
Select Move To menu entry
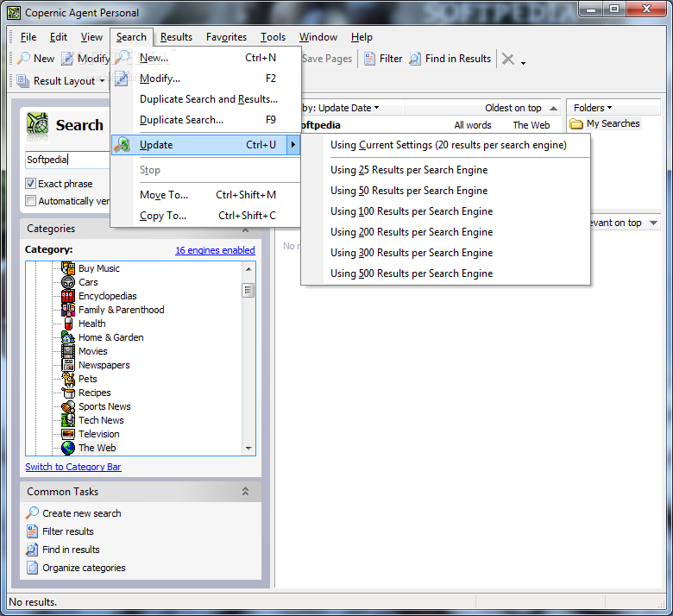[205, 195]
